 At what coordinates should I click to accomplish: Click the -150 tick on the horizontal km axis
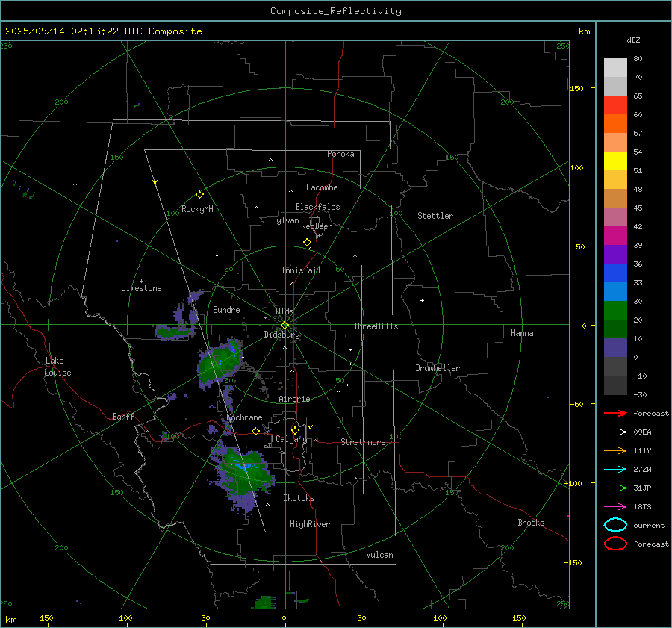(44, 618)
